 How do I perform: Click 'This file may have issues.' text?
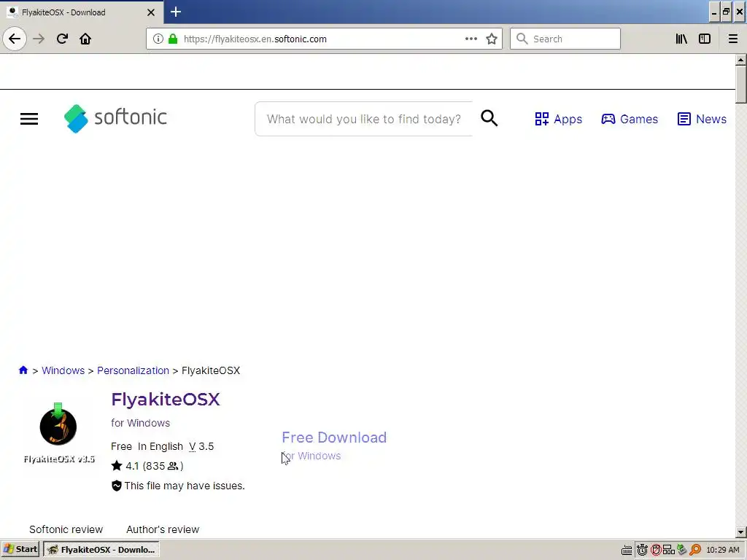[x=185, y=486]
